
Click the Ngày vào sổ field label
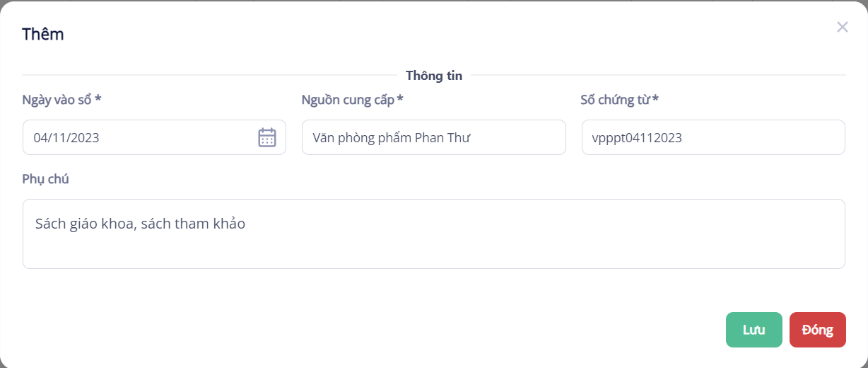[57, 99]
